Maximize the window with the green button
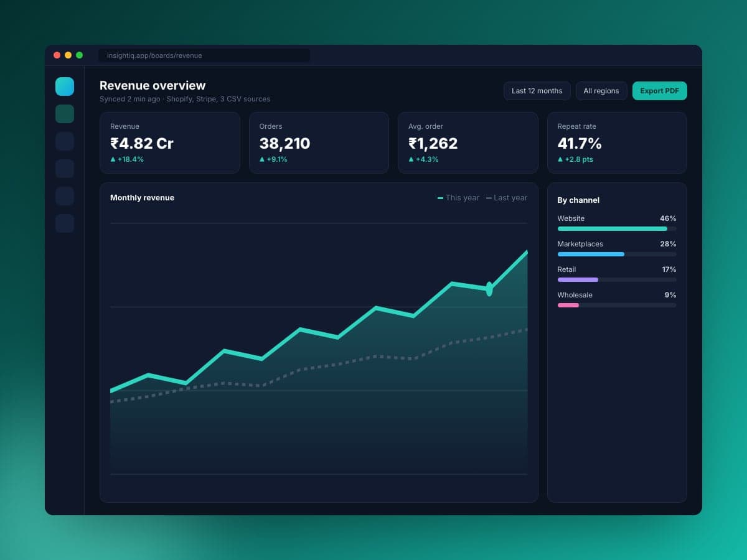The width and height of the screenshot is (747, 560). pos(80,55)
